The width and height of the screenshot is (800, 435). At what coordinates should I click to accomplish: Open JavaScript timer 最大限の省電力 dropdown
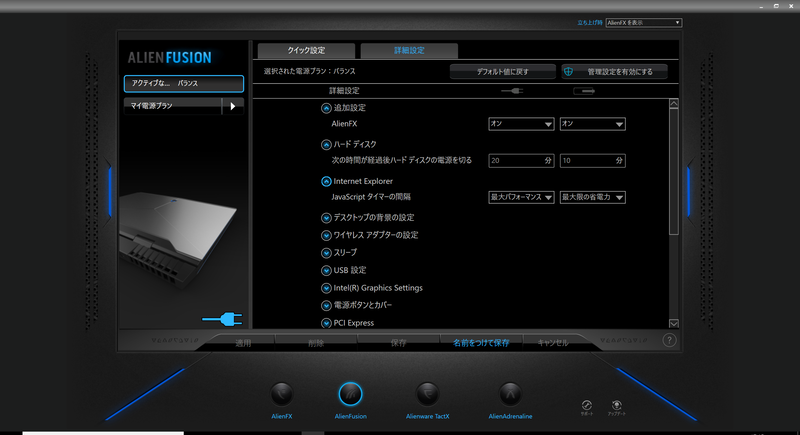point(592,197)
